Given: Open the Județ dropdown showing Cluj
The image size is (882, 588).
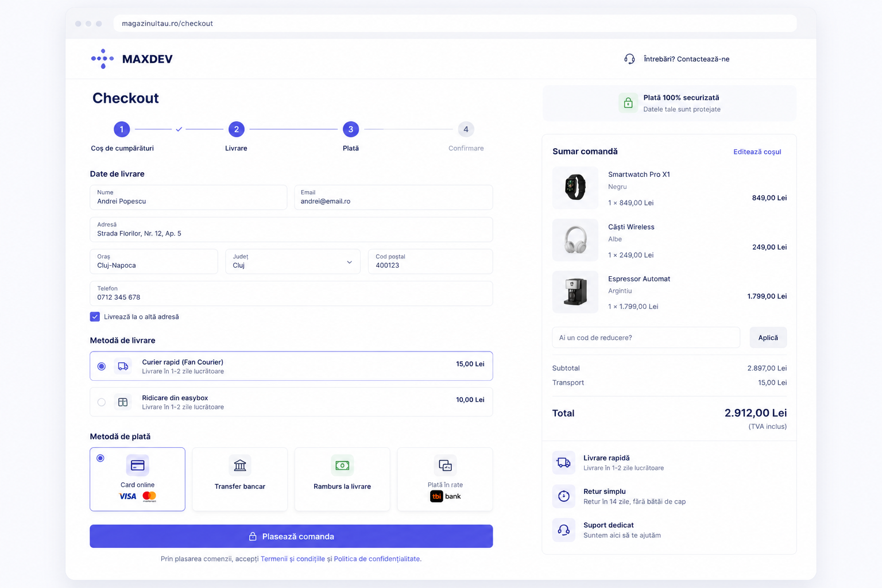Looking at the screenshot, I should tap(292, 261).
